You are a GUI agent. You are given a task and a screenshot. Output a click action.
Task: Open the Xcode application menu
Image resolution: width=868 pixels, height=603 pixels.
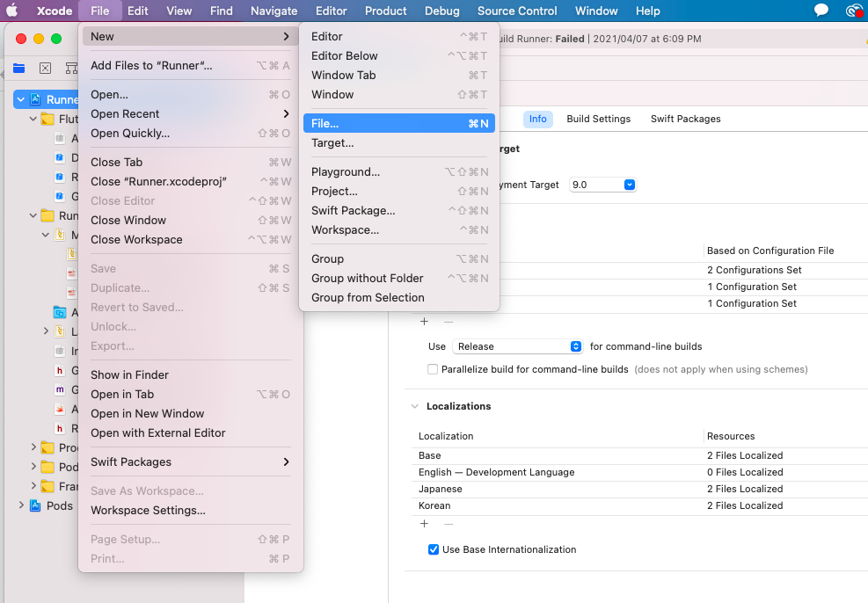(x=55, y=11)
